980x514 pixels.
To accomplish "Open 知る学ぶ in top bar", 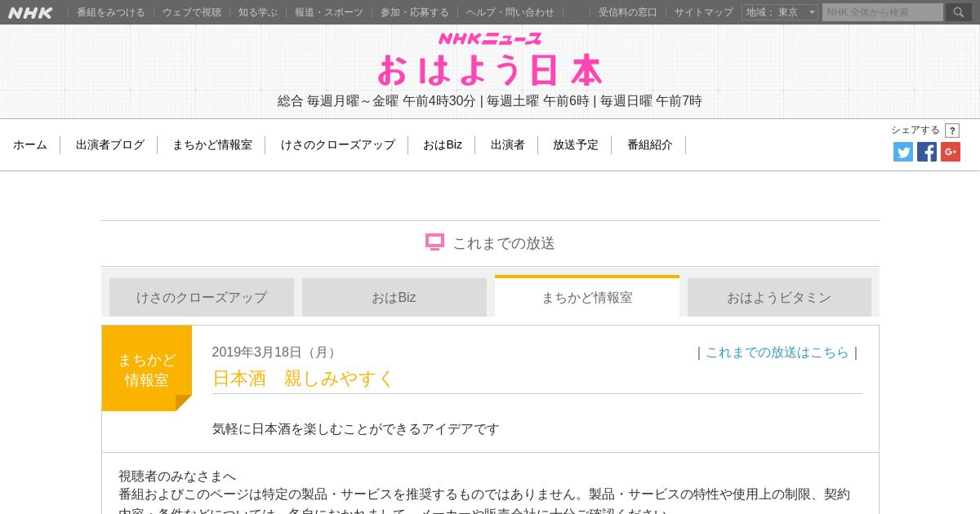I will 258,12.
